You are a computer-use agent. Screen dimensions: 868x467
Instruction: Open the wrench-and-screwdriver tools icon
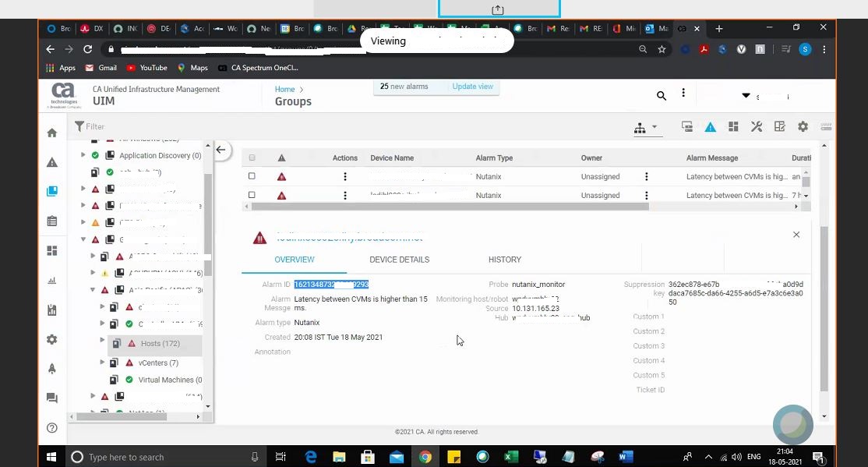pyautogui.click(x=757, y=127)
